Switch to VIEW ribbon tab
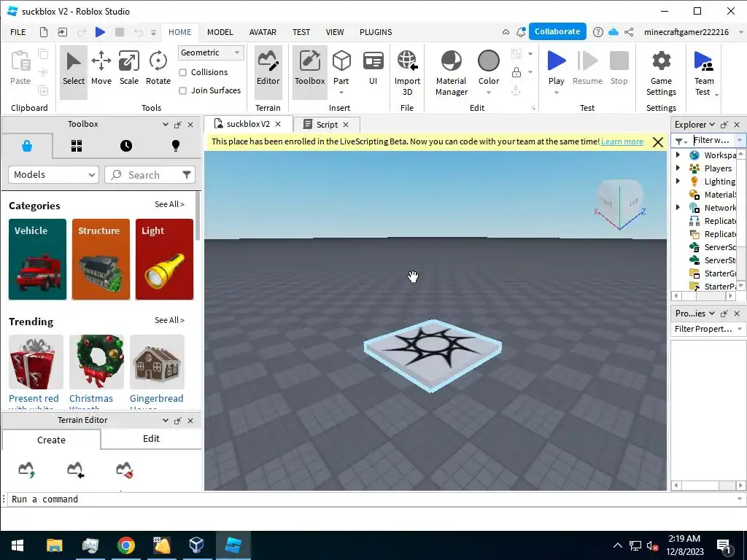 click(x=334, y=32)
